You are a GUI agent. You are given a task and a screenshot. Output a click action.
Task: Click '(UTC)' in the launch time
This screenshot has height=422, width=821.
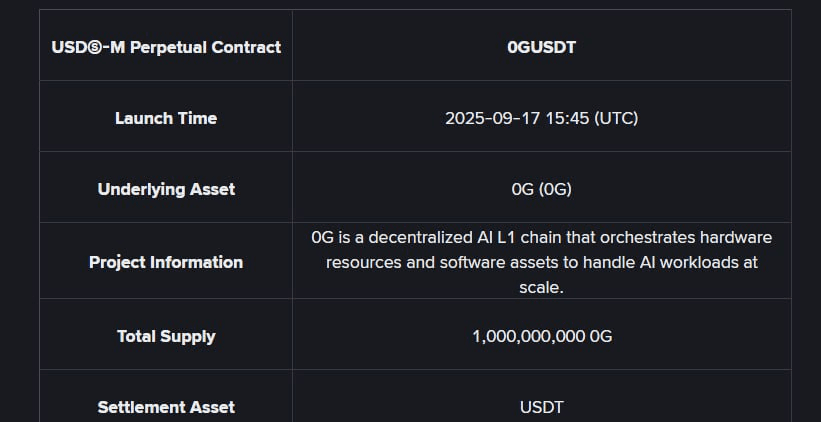pos(616,118)
